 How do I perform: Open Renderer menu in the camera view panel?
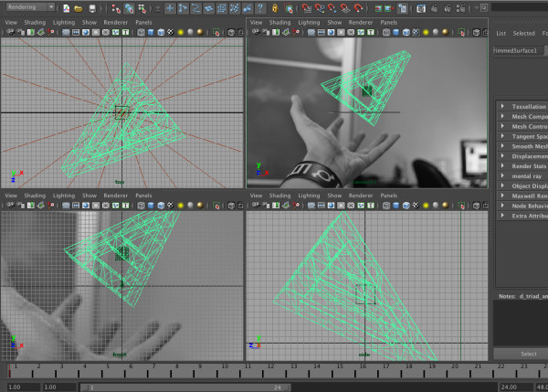click(361, 22)
